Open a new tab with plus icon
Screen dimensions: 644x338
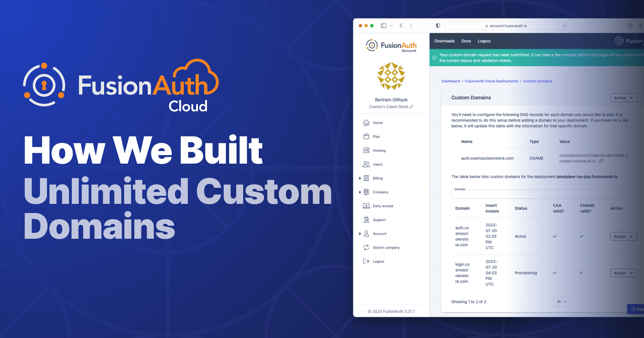pyautogui.click(x=640, y=26)
